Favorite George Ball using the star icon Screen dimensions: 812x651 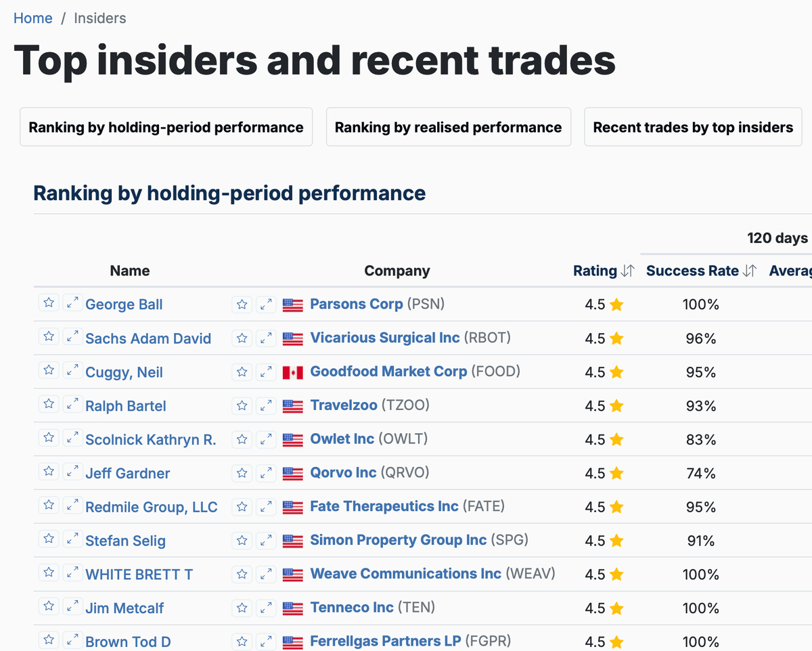point(49,303)
